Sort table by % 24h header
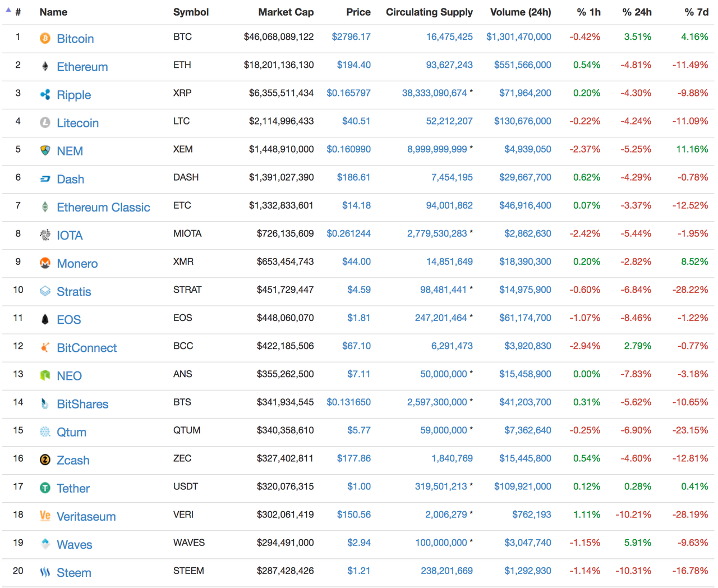 tap(637, 12)
